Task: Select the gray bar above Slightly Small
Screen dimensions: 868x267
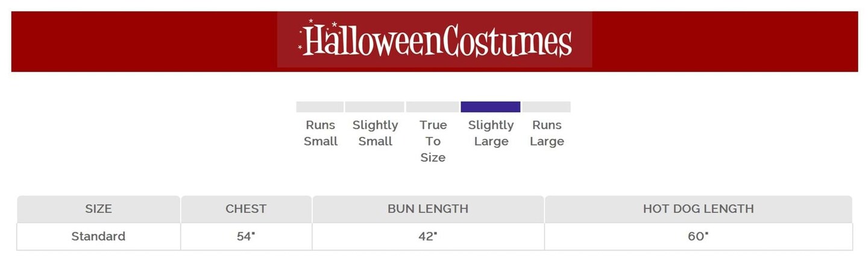Action: [x=374, y=107]
